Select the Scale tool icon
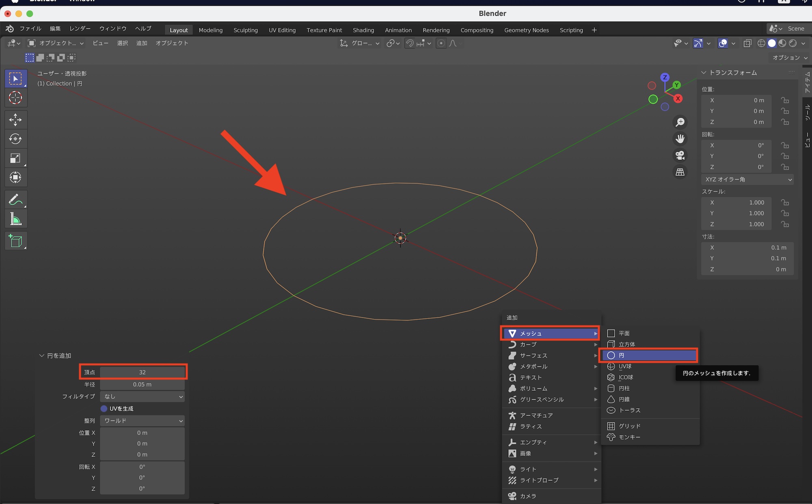Image resolution: width=812 pixels, height=504 pixels. [x=15, y=158]
